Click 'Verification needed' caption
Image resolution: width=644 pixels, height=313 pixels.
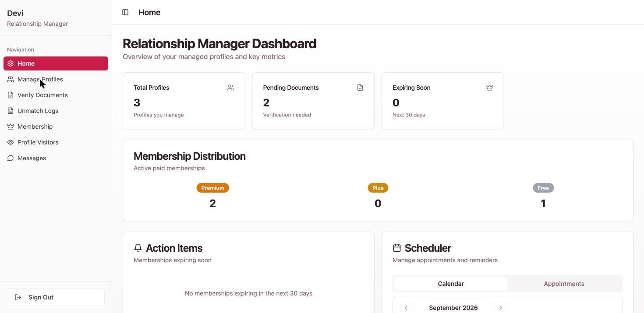pos(287,115)
